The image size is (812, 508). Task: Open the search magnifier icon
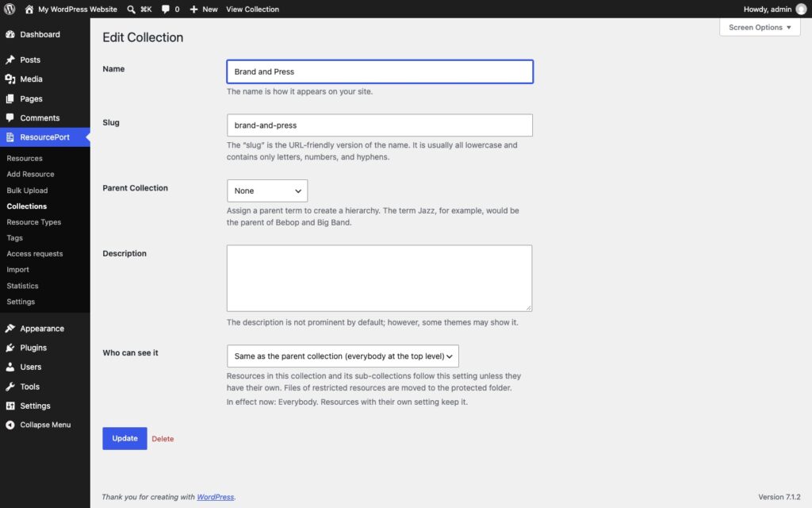point(131,10)
